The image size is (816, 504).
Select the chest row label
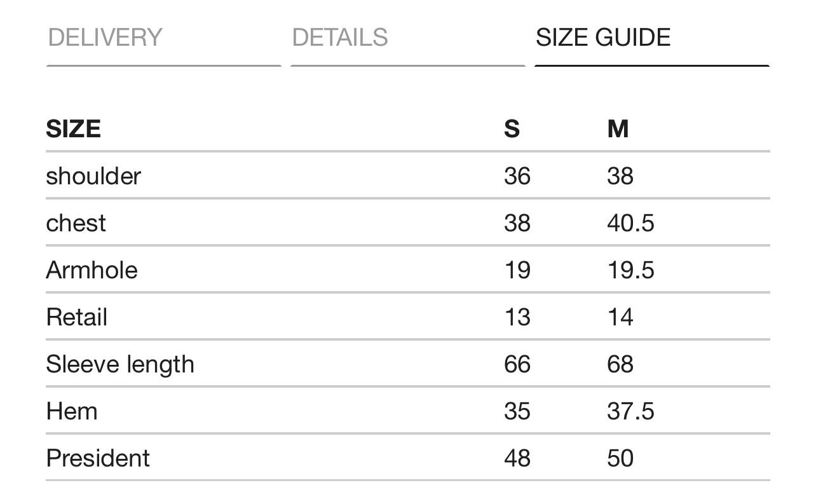tap(76, 223)
